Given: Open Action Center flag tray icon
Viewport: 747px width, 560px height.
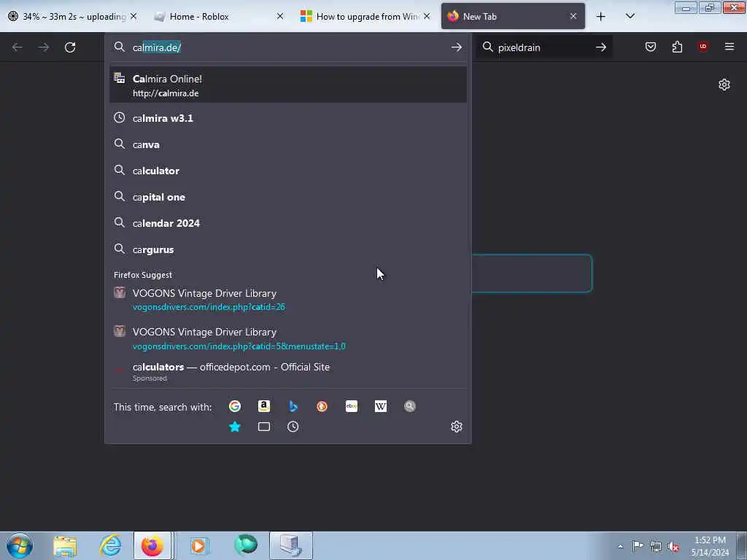Looking at the screenshot, I should (638, 546).
